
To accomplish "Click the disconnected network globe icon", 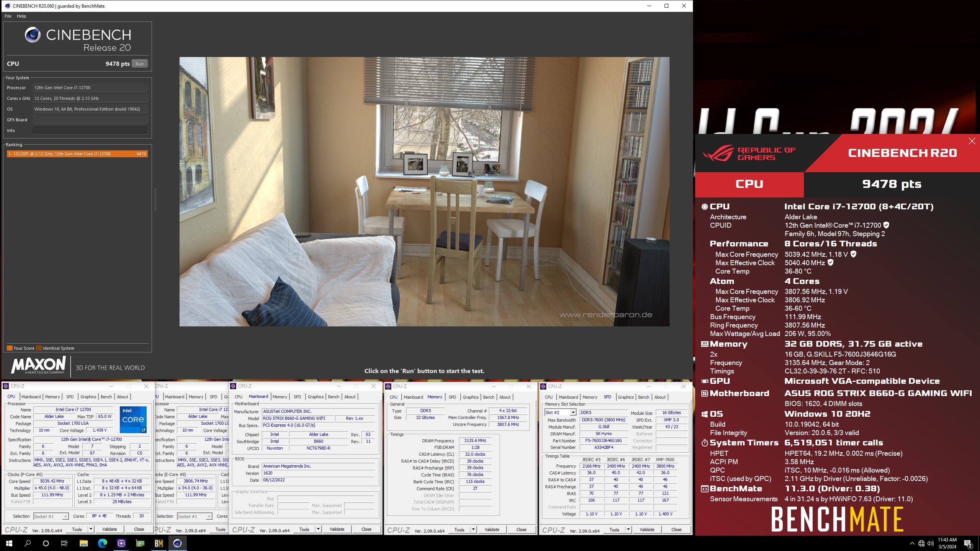I will [921, 543].
